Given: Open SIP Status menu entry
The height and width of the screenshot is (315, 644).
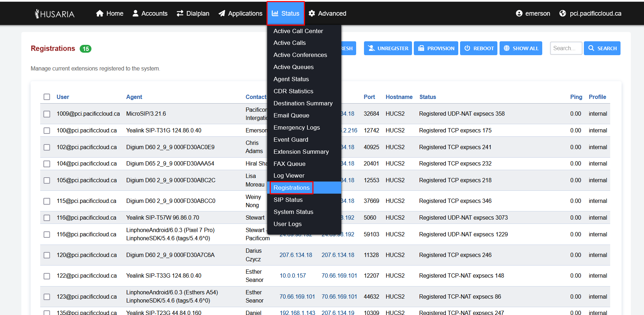Looking at the screenshot, I should tap(304, 200).
